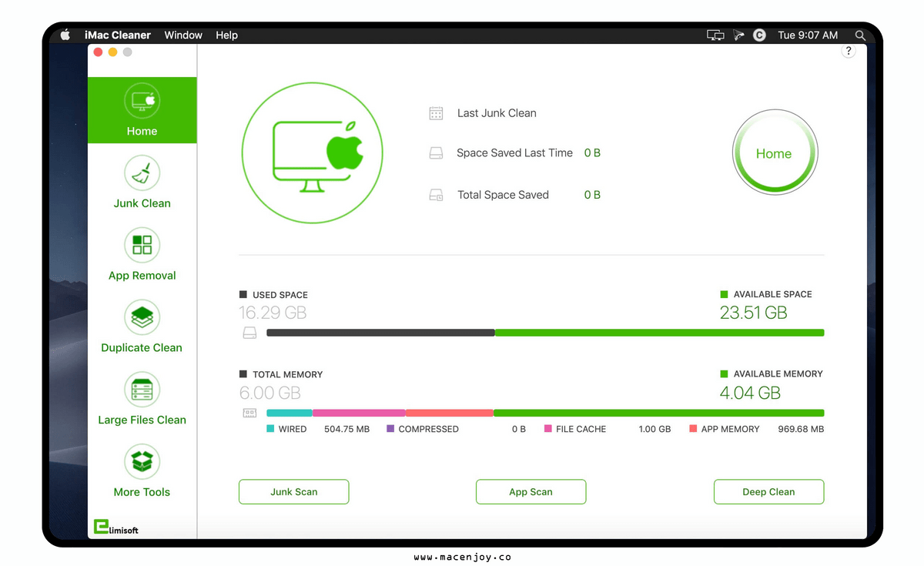Open Junk Clean broom icon

pos(142,174)
